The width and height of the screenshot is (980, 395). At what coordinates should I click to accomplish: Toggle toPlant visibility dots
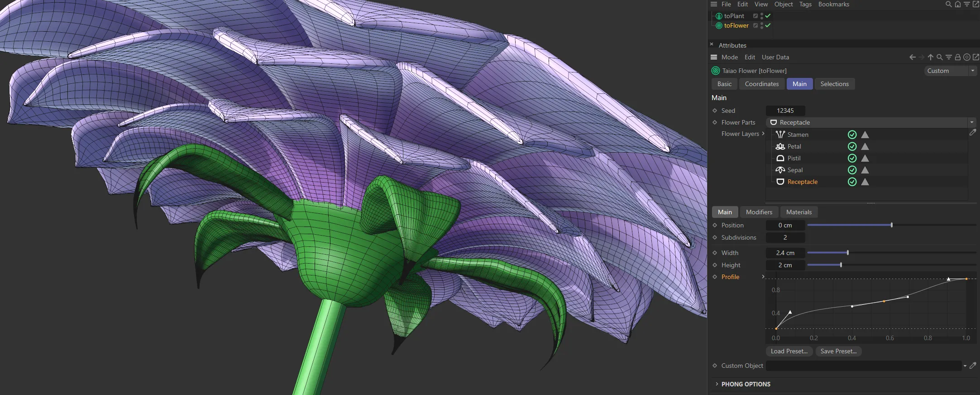(762, 16)
